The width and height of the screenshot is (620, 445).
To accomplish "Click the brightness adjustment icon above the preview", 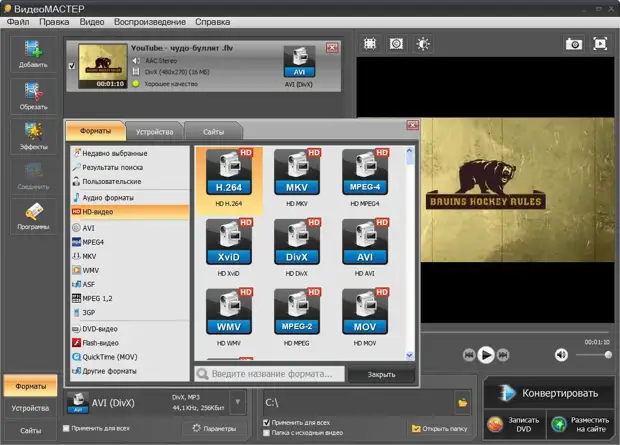I will [423, 44].
